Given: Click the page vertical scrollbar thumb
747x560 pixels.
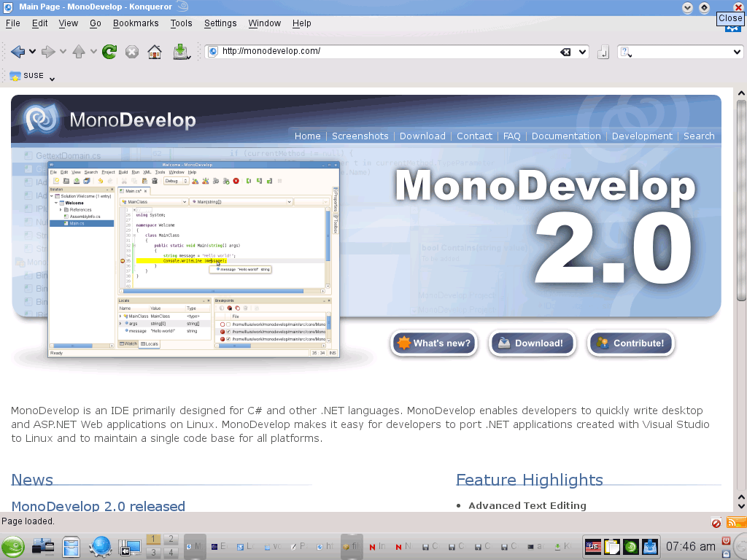Looking at the screenshot, I should 741,200.
